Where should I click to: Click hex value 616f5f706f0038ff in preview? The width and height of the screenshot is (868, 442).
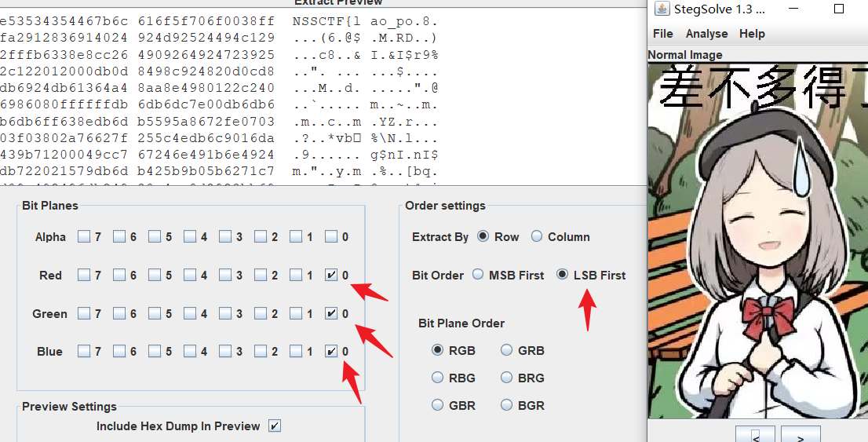pyautogui.click(x=206, y=22)
